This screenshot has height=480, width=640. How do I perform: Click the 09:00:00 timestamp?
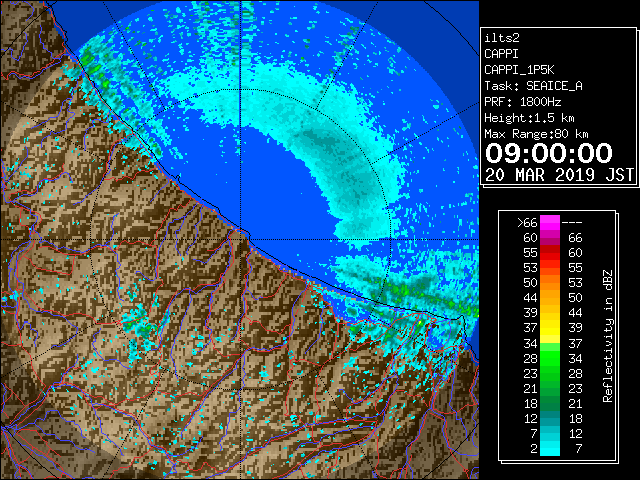click(549, 153)
